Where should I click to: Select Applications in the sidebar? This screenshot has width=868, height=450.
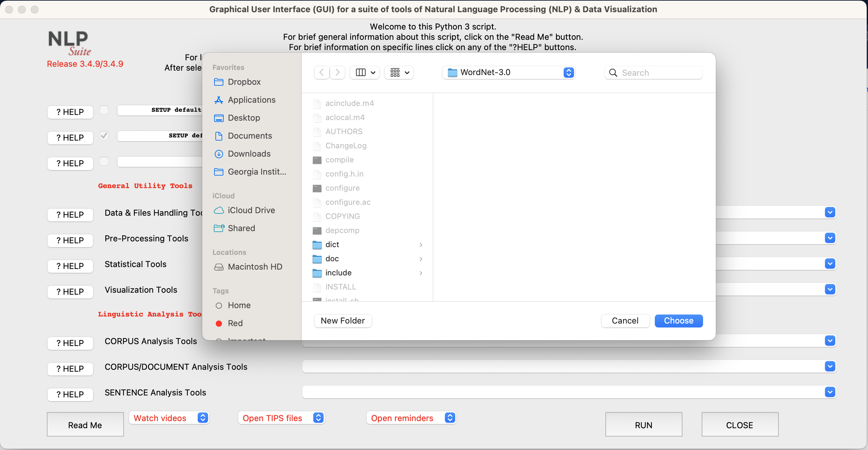(x=252, y=100)
